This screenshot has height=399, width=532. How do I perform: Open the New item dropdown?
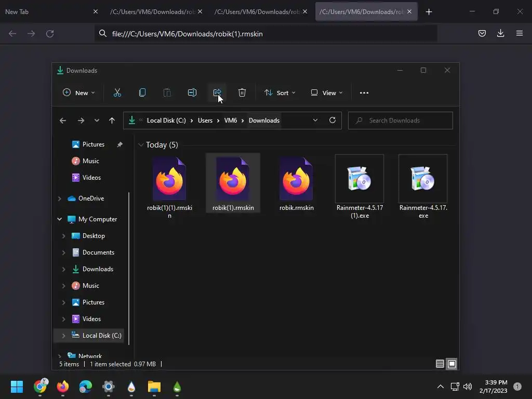(79, 92)
